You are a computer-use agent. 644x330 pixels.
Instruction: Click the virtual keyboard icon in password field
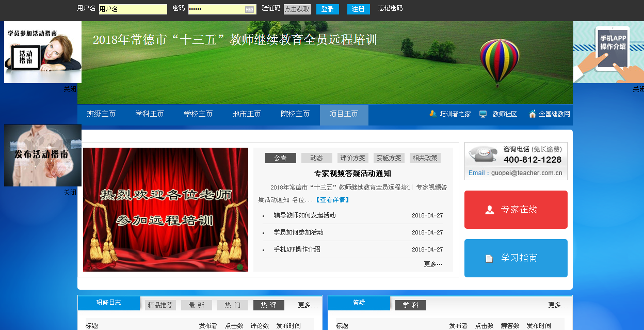pyautogui.click(x=250, y=9)
